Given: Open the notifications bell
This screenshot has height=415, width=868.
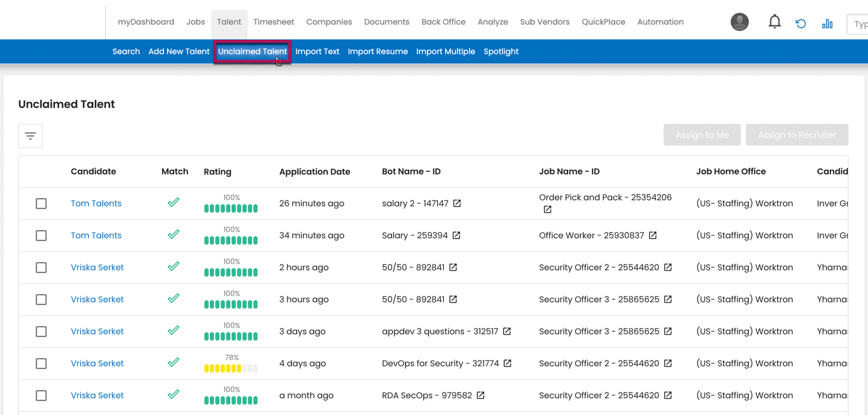Looking at the screenshot, I should coord(774,22).
